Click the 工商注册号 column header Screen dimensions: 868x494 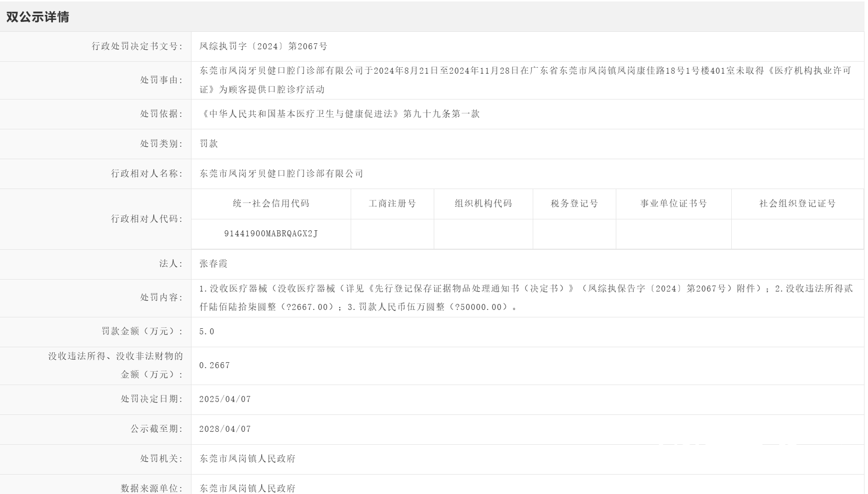(x=392, y=203)
